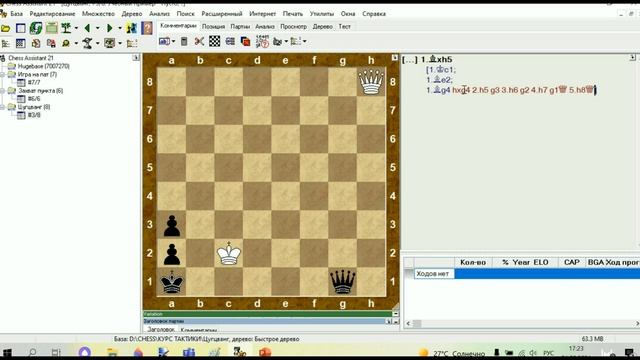Select the Chess Assistant 21 root node
This screenshot has width=640, height=360.
[x=31, y=58]
